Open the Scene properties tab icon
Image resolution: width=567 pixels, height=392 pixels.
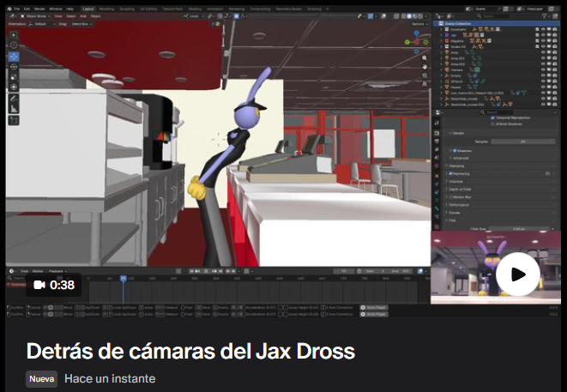pyautogui.click(x=437, y=158)
